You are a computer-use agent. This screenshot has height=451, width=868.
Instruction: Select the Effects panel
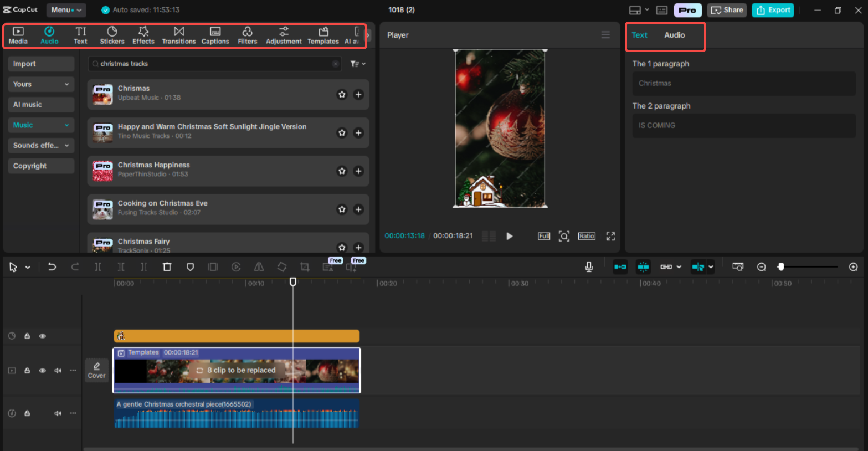[x=143, y=35]
